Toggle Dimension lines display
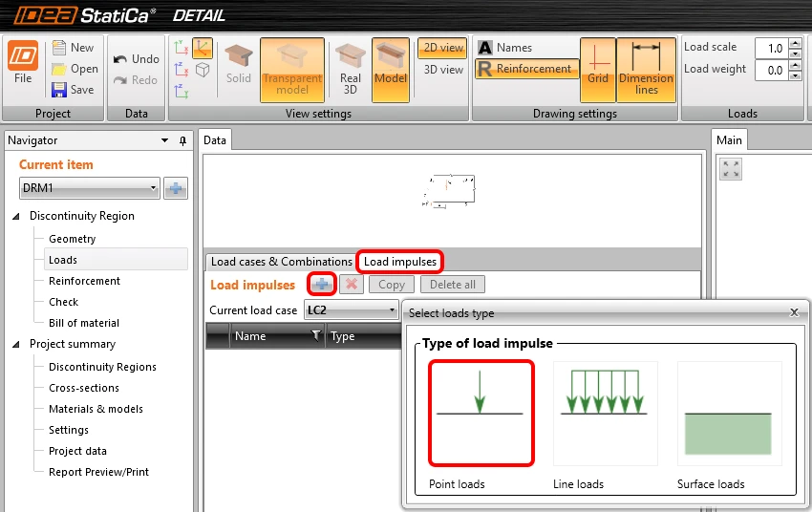The image size is (812, 512). click(647, 70)
